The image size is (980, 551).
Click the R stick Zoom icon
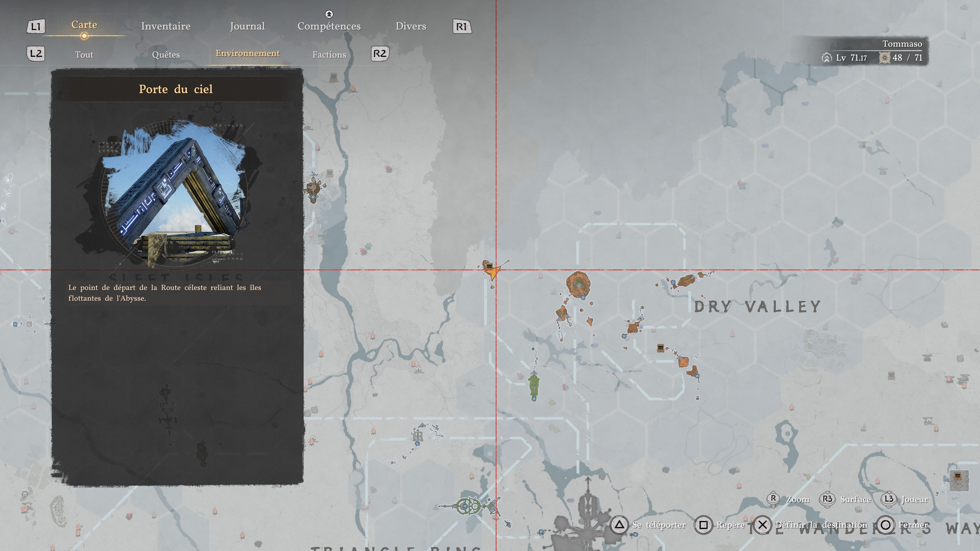tap(773, 499)
